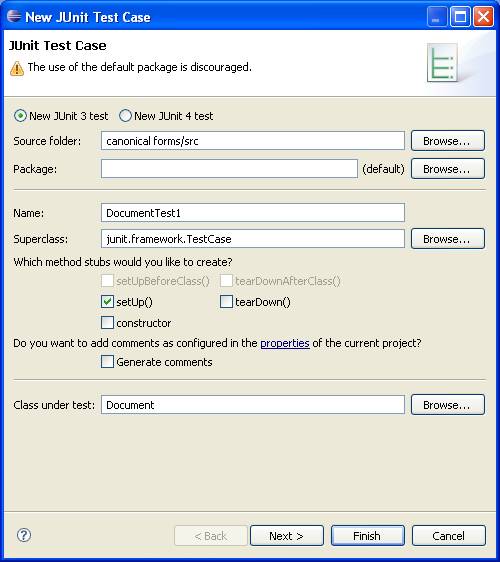Open the project properties link
The width and height of the screenshot is (500, 562).
tap(285, 343)
